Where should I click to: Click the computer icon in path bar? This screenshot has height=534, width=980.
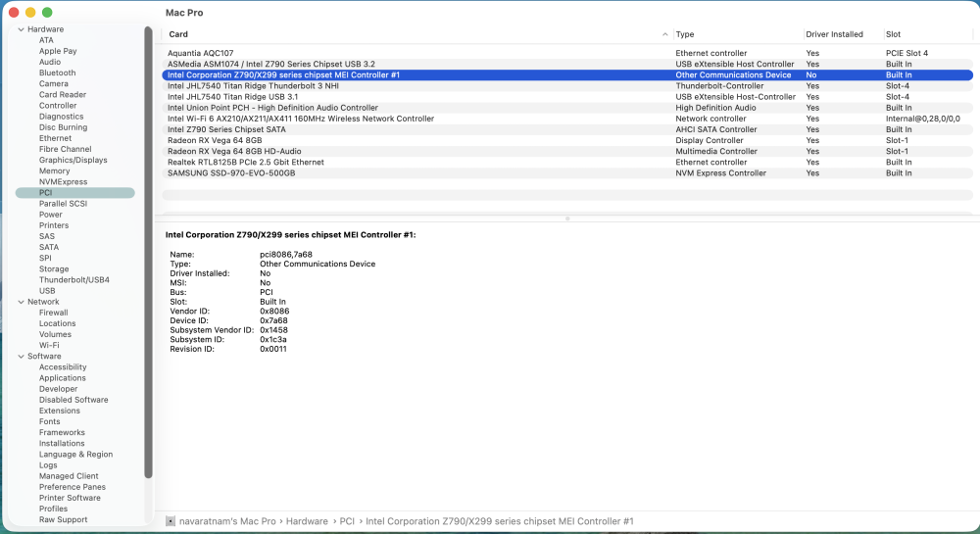pos(170,521)
